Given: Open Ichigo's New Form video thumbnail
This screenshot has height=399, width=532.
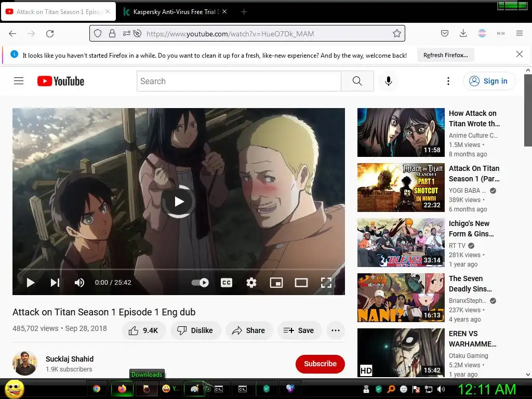Looking at the screenshot, I should [x=401, y=243].
